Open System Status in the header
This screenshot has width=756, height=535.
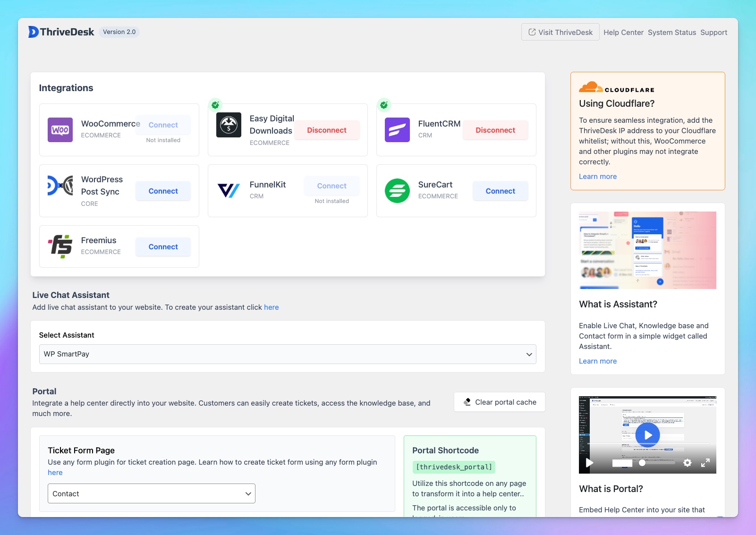click(672, 33)
